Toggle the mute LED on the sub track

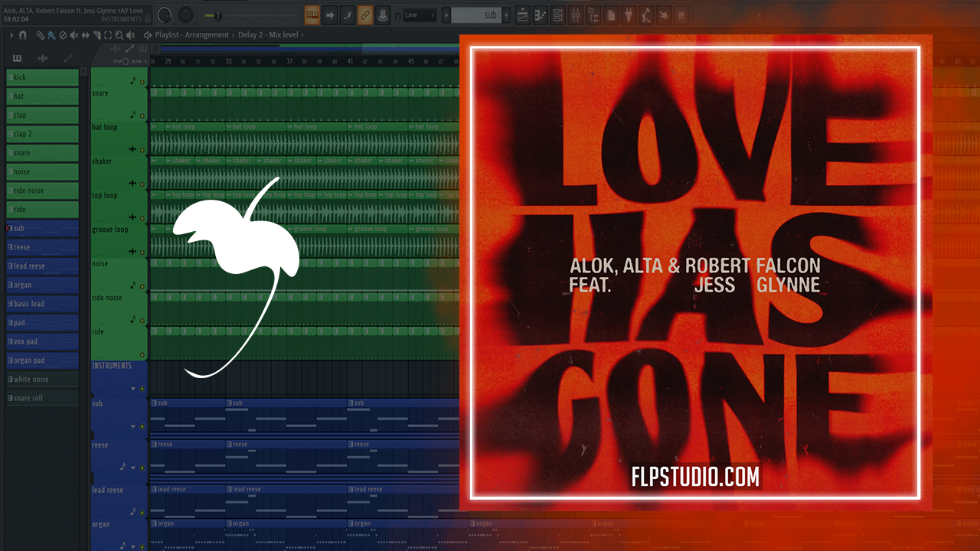(142, 426)
